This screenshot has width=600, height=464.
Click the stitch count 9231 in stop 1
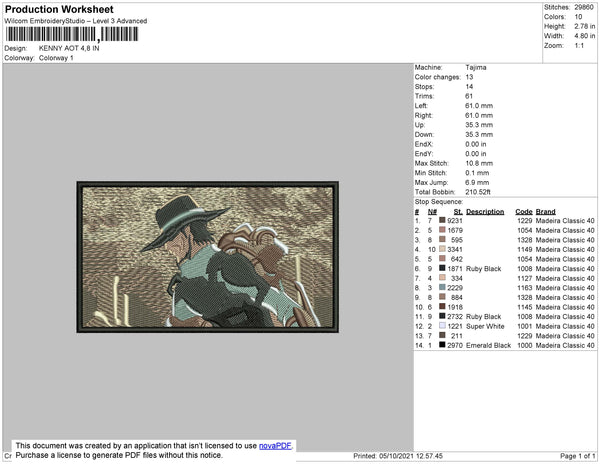pyautogui.click(x=455, y=221)
